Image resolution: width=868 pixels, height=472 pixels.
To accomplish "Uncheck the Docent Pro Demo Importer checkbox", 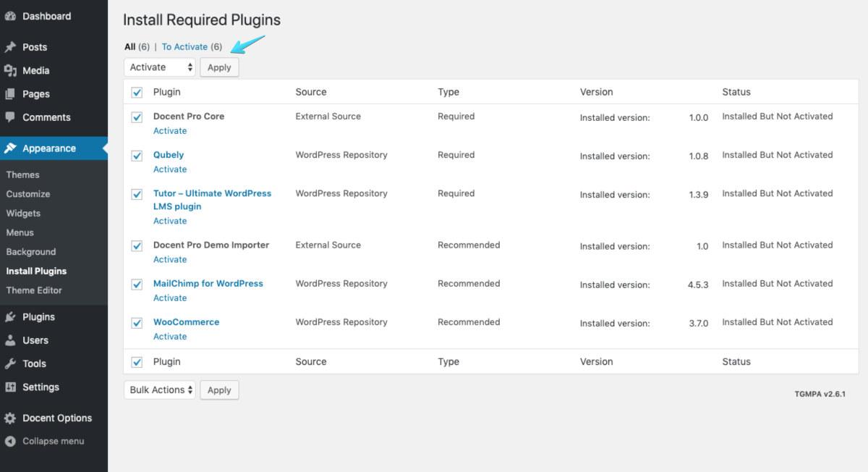I will pyautogui.click(x=137, y=245).
